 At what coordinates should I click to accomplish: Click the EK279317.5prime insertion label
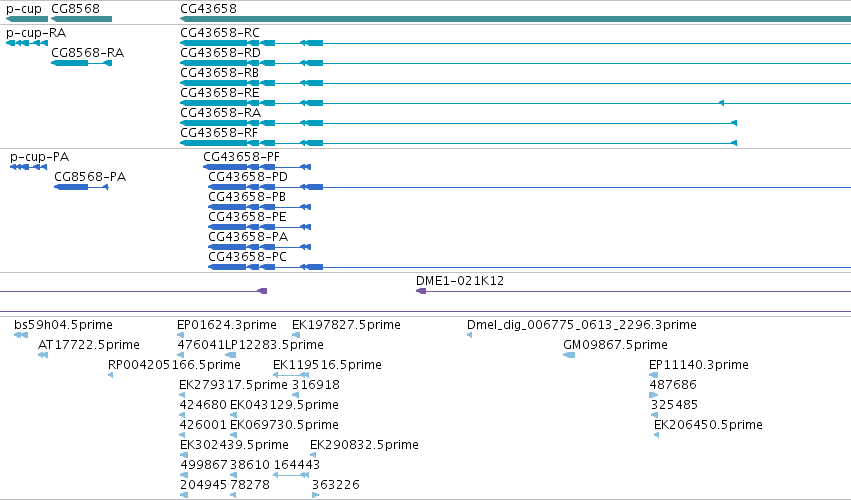tap(233, 385)
